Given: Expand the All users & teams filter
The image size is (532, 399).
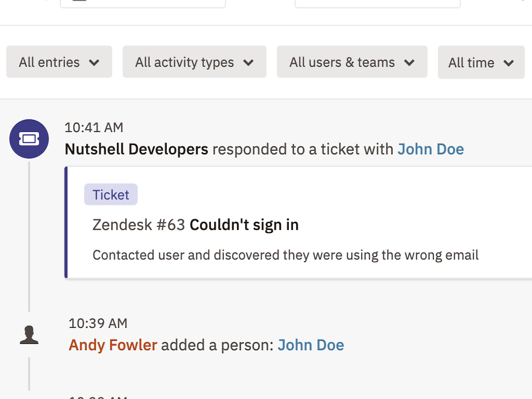Looking at the screenshot, I should [352, 62].
